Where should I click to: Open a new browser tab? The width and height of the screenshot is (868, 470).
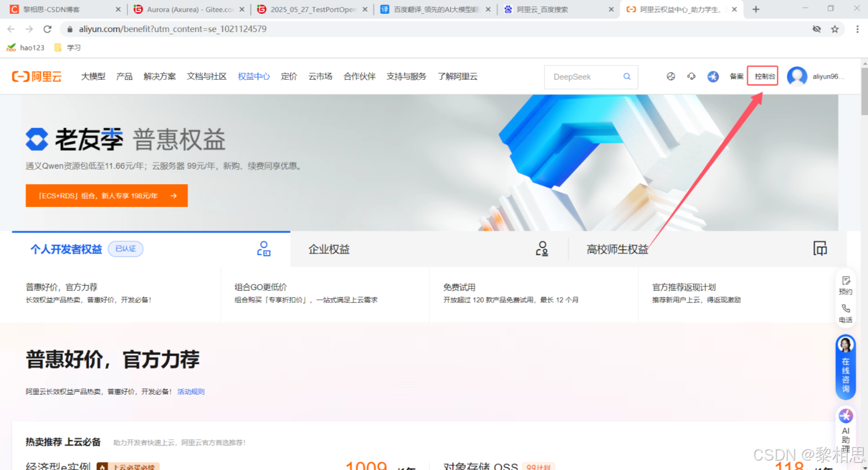pyautogui.click(x=756, y=9)
